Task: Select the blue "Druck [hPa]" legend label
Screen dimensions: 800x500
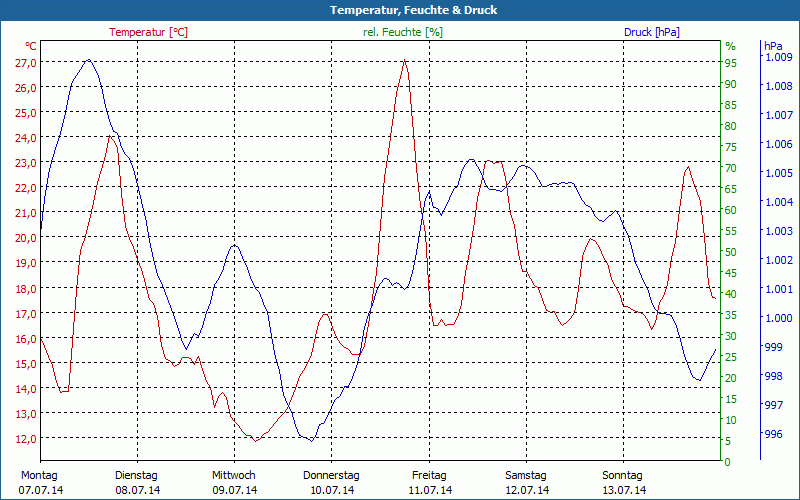Action: tap(651, 32)
